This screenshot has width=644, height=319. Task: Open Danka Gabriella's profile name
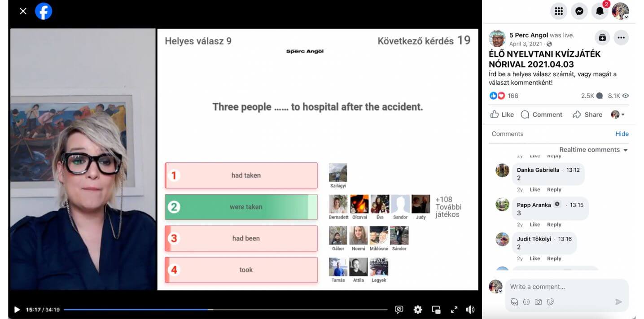coord(538,170)
